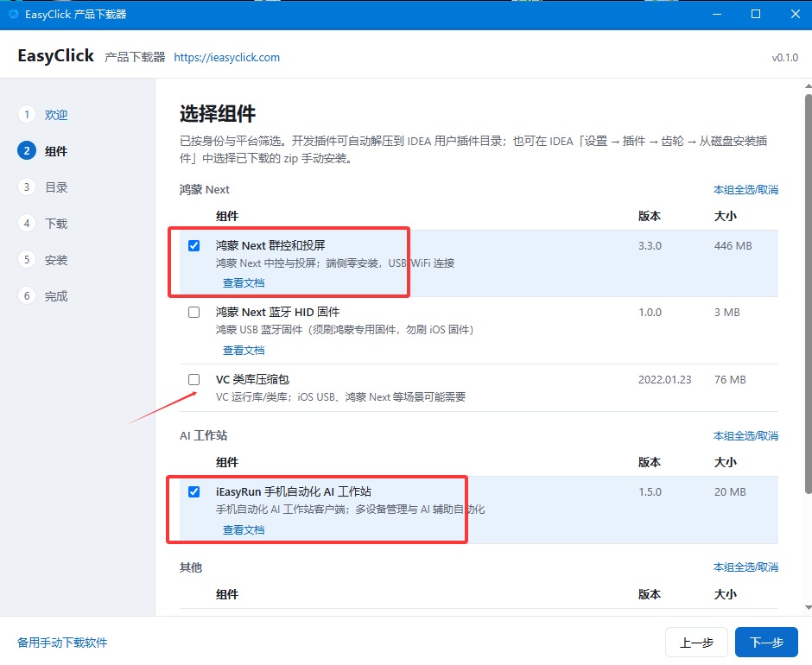Click size 3 MB cell
Screen dimensions: 812x665
727,313
